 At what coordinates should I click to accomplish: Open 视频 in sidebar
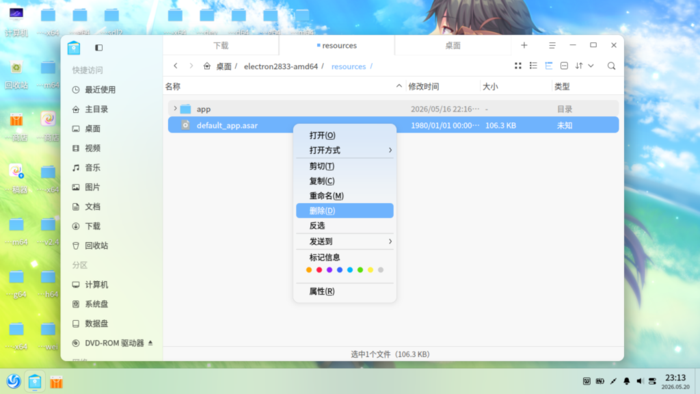112,148
